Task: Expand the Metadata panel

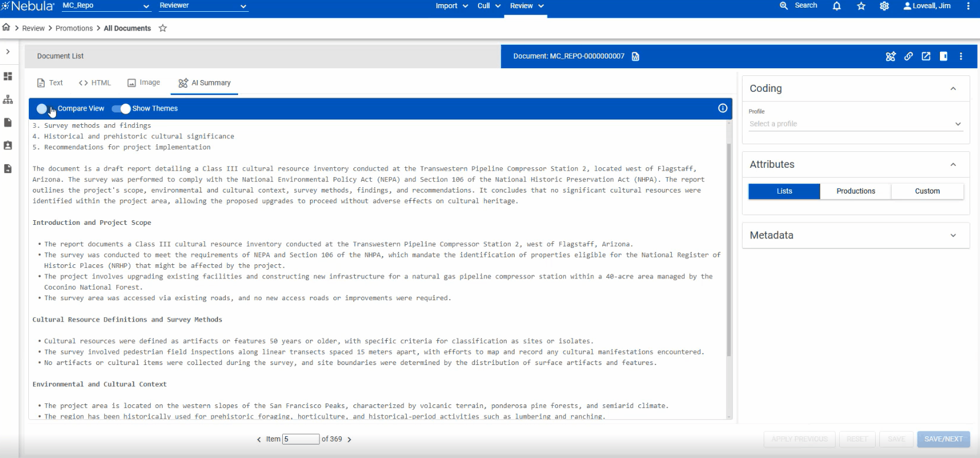Action: 953,235
